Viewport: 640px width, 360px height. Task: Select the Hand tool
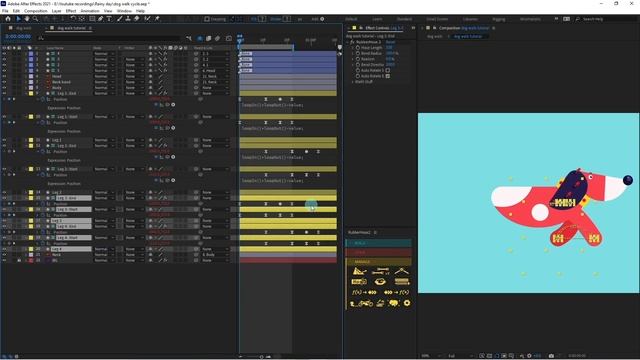click(27, 19)
